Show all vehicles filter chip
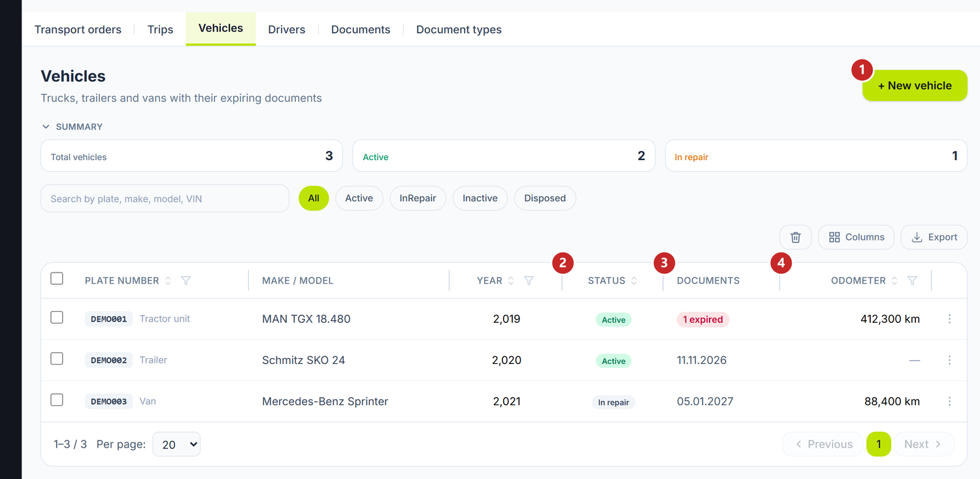980x479 pixels. click(314, 198)
